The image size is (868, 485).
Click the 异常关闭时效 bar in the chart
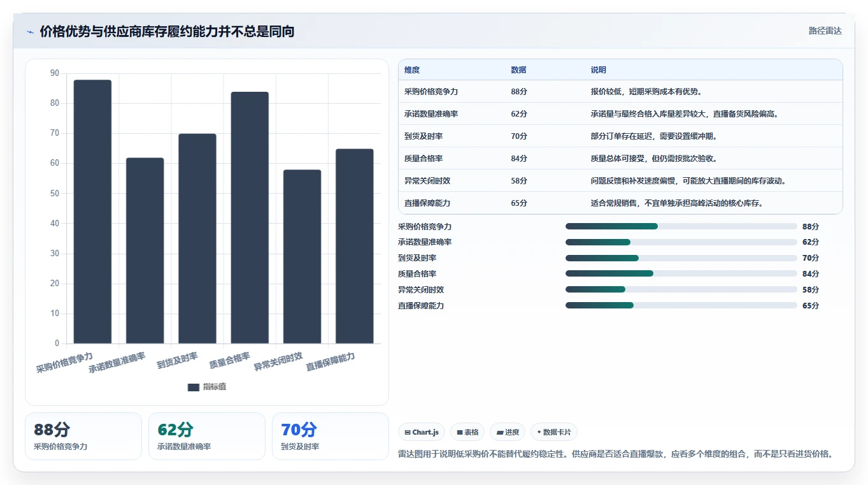click(x=302, y=257)
